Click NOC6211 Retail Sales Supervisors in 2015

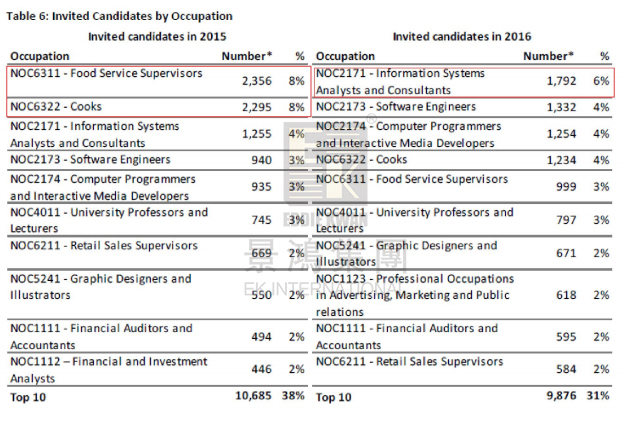pyautogui.click(x=104, y=246)
